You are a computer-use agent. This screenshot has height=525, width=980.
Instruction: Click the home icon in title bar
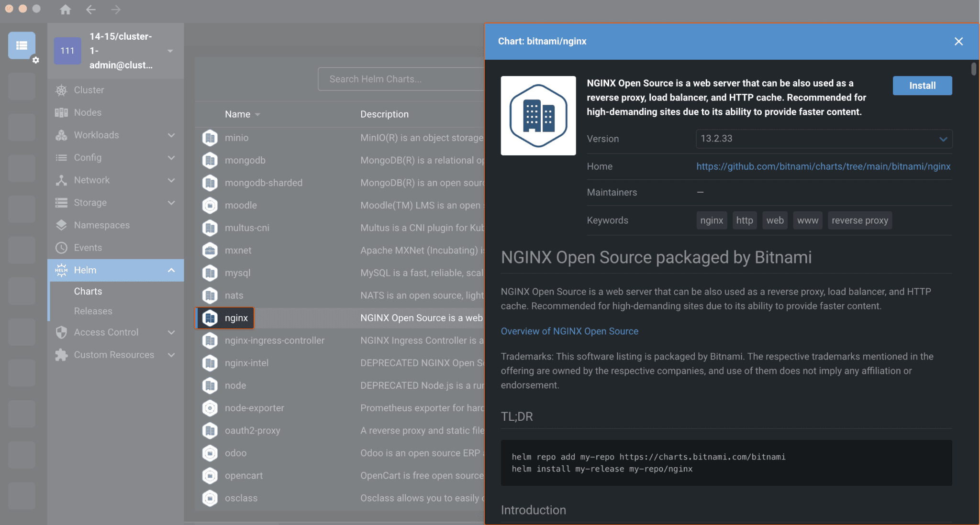pos(66,9)
